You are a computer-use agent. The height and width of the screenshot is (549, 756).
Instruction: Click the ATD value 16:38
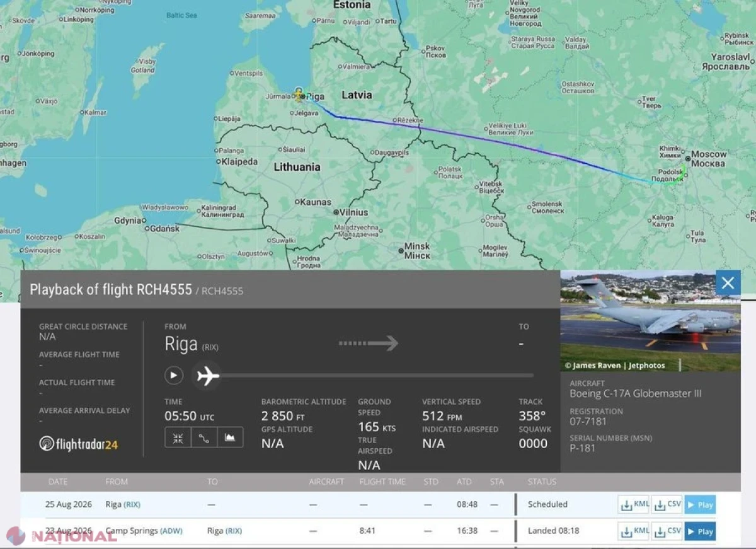coord(467,531)
